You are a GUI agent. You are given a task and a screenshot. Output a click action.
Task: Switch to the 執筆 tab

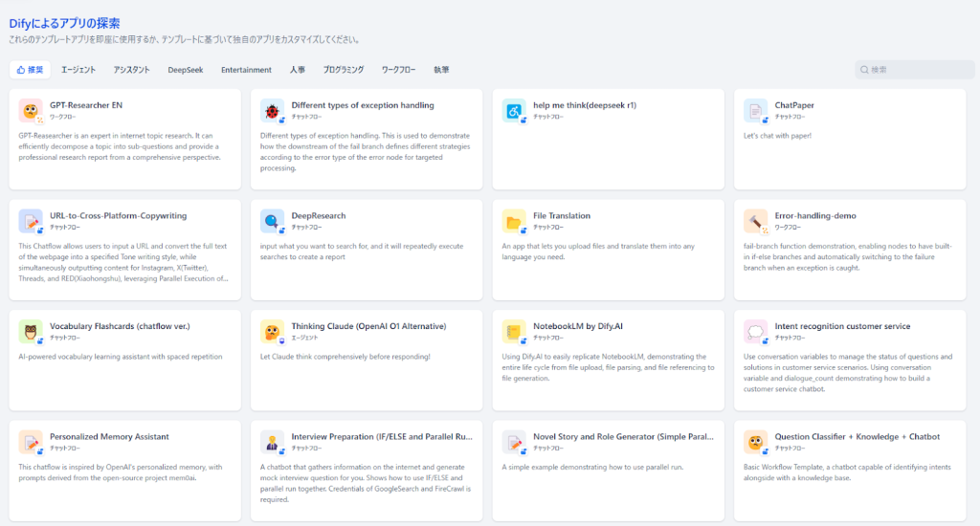(441, 70)
